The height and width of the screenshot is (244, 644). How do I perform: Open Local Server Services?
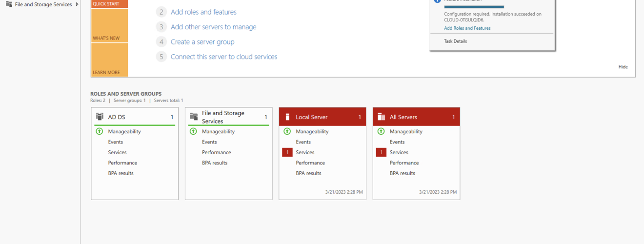click(x=305, y=152)
